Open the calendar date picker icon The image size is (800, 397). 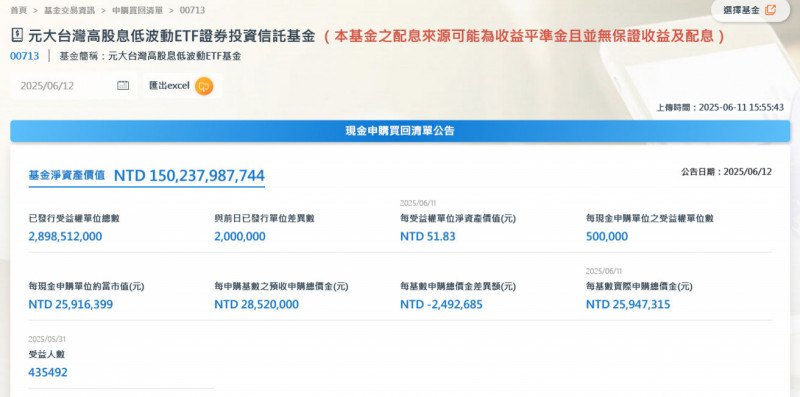coord(123,86)
